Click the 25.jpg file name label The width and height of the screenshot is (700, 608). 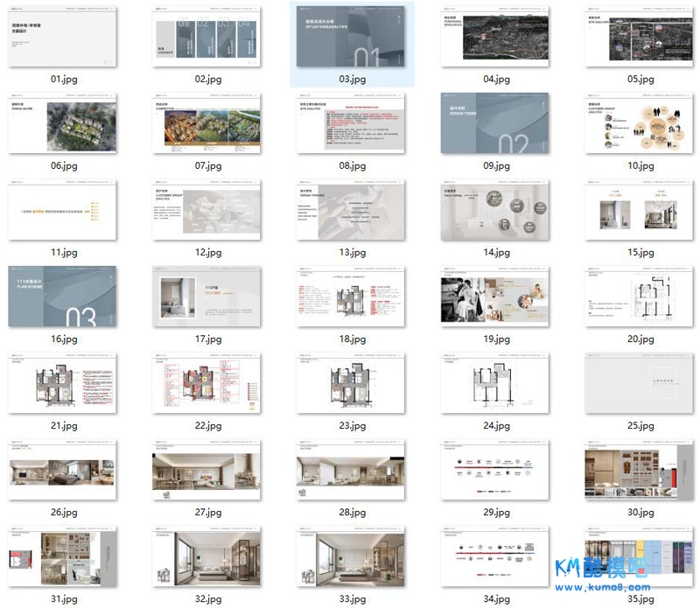point(640,426)
